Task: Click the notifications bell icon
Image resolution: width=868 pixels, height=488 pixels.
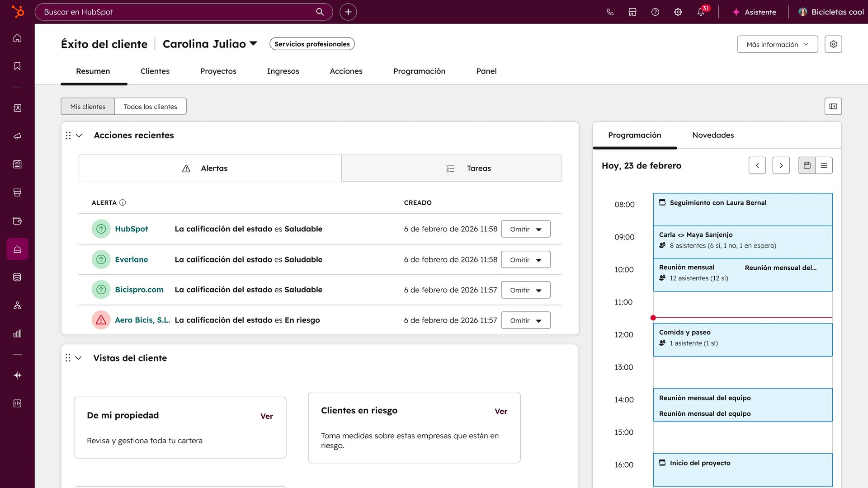Action: (x=701, y=12)
